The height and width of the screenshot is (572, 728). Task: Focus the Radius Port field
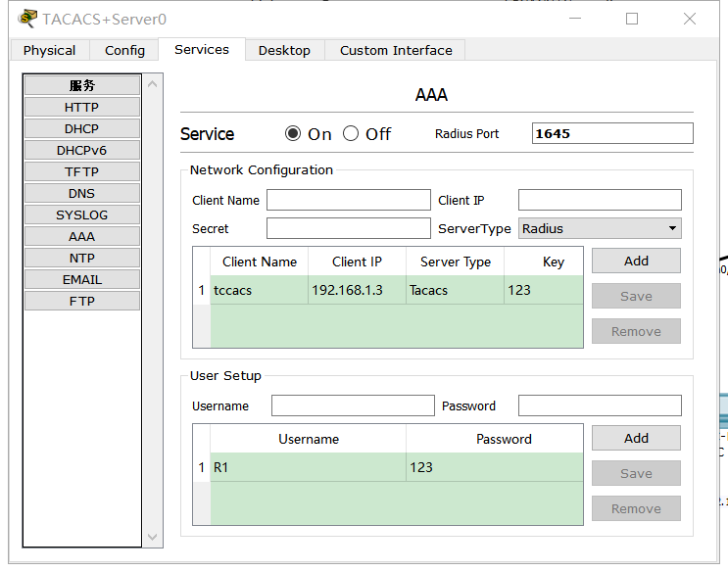(x=612, y=133)
